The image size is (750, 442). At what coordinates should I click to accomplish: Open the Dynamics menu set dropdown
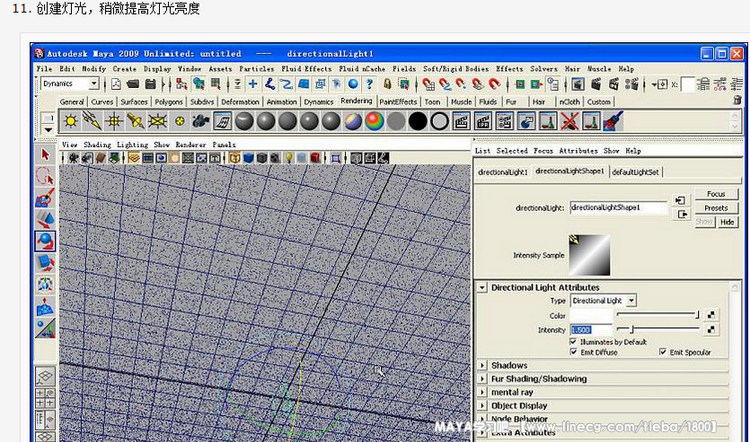[x=70, y=84]
